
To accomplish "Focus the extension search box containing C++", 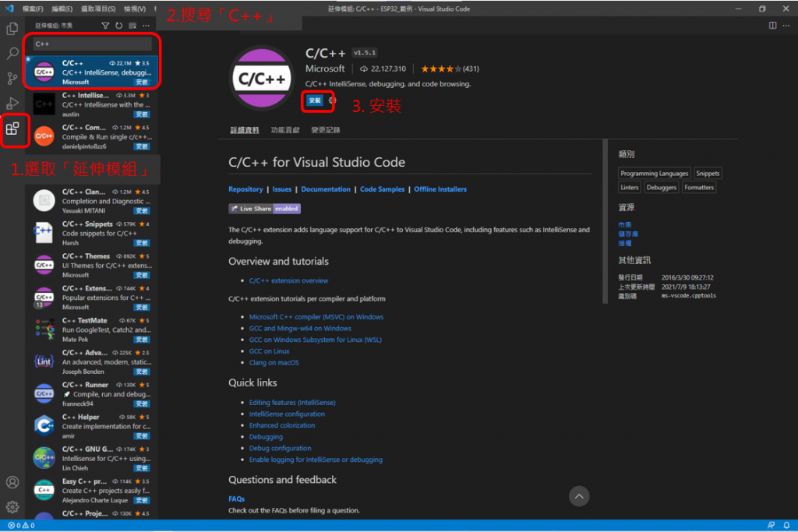I will 92,44.
